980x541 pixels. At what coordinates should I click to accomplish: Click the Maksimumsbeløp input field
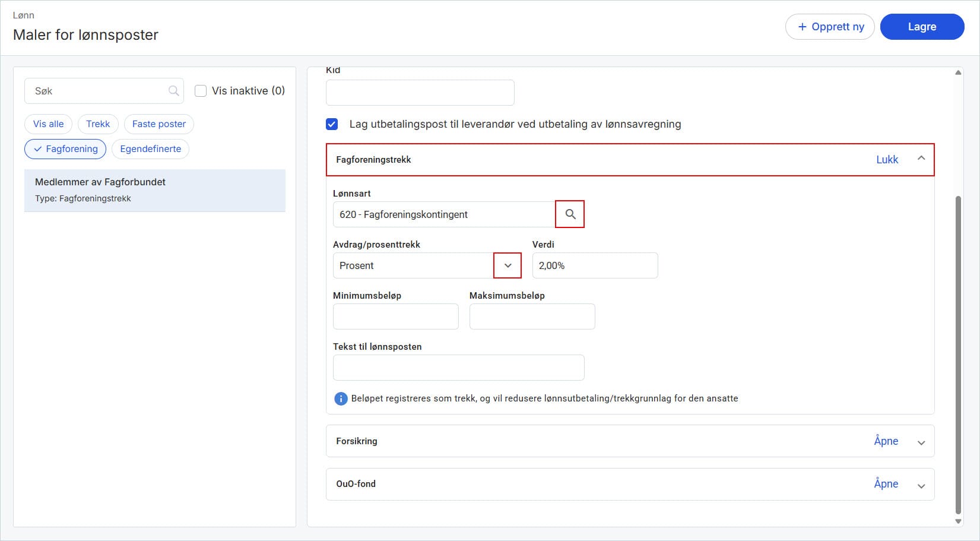point(532,317)
